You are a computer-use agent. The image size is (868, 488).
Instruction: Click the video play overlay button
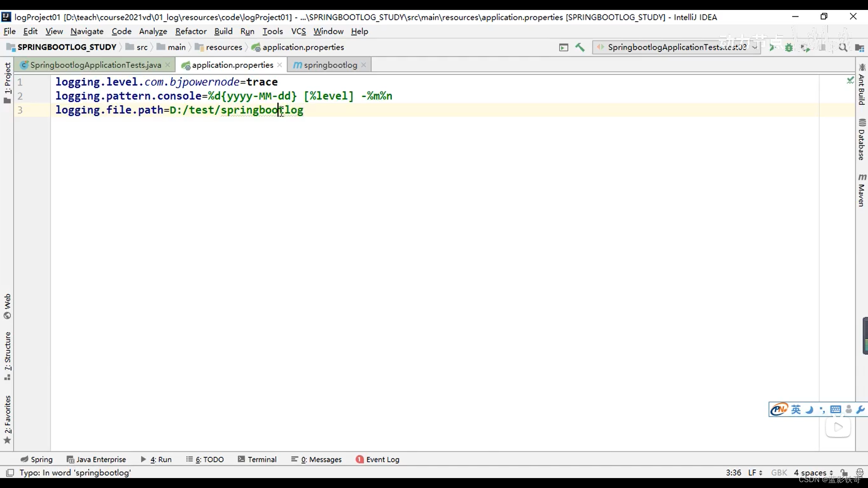838,427
